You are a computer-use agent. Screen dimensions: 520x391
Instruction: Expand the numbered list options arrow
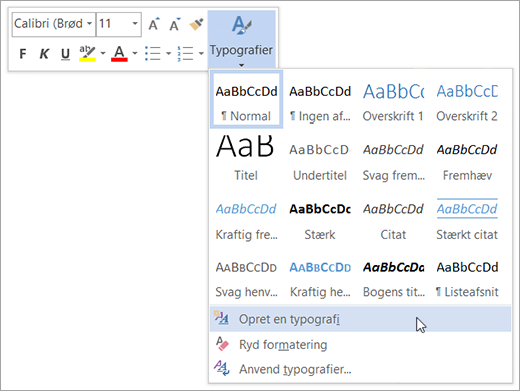tap(201, 53)
